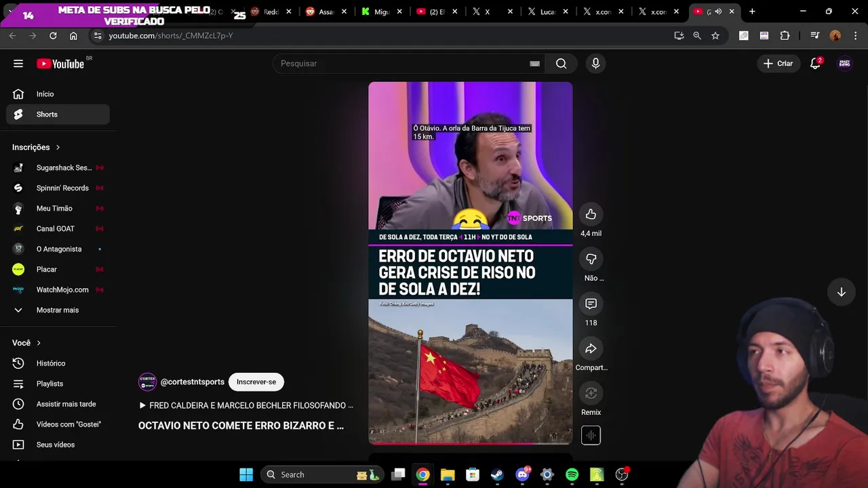Install app icon in address bar
The width and height of the screenshot is (868, 488).
679,35
